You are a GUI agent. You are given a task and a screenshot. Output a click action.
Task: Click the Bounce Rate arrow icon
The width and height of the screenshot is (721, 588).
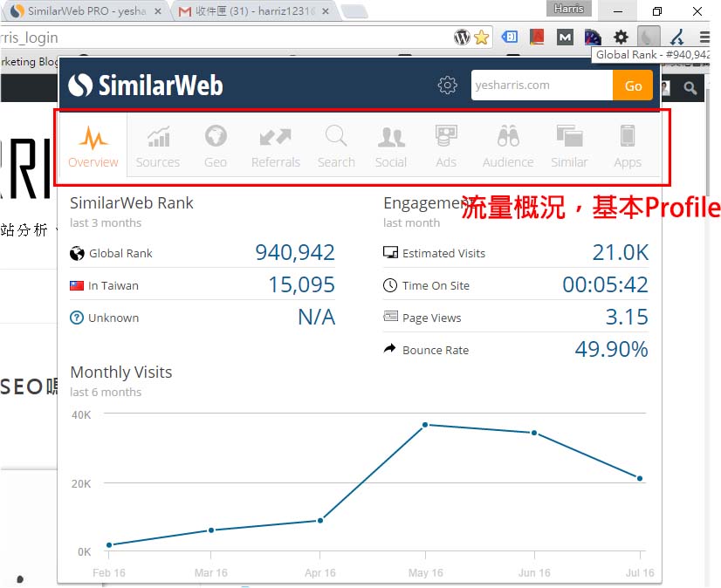pos(389,348)
